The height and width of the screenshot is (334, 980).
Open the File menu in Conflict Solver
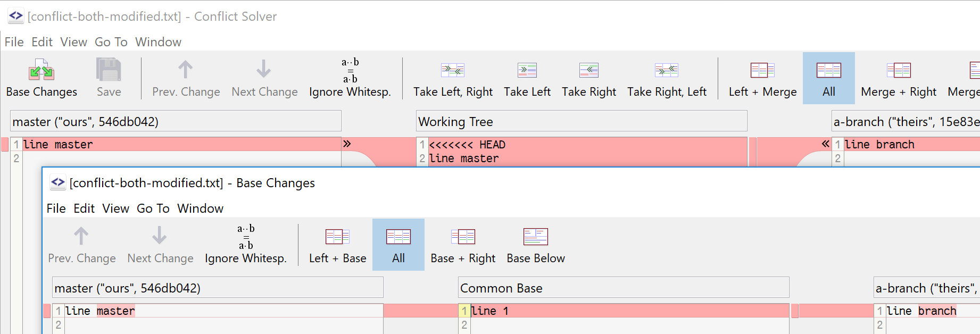pyautogui.click(x=14, y=42)
